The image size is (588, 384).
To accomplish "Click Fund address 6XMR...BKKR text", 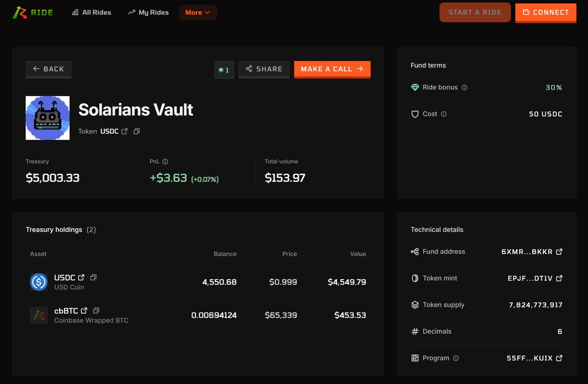I will tap(527, 252).
